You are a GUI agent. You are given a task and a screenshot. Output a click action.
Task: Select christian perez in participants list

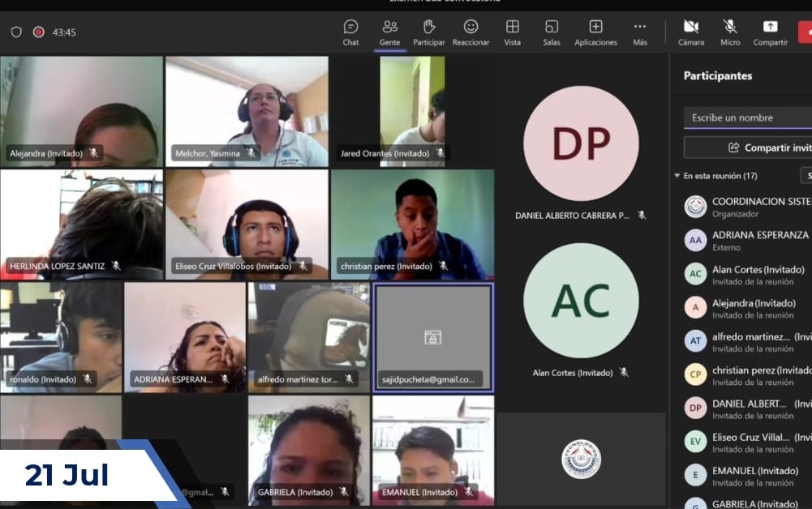point(747,375)
